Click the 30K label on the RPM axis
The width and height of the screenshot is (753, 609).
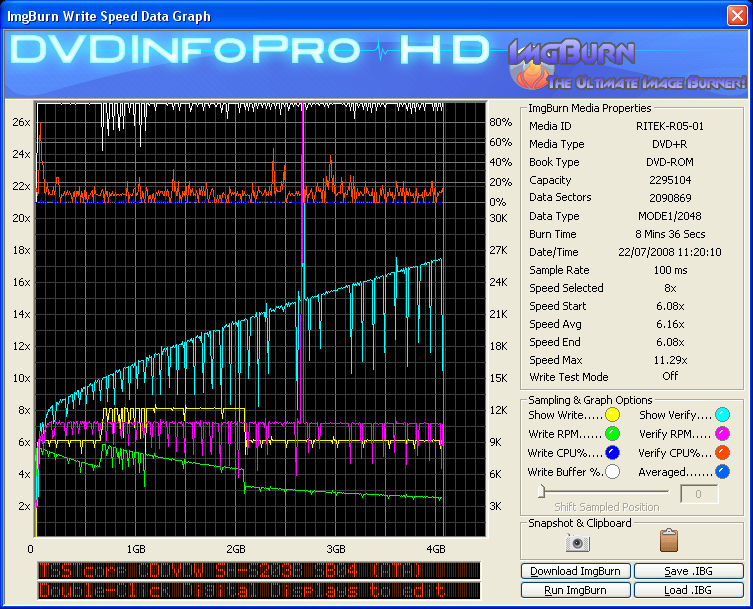498,218
